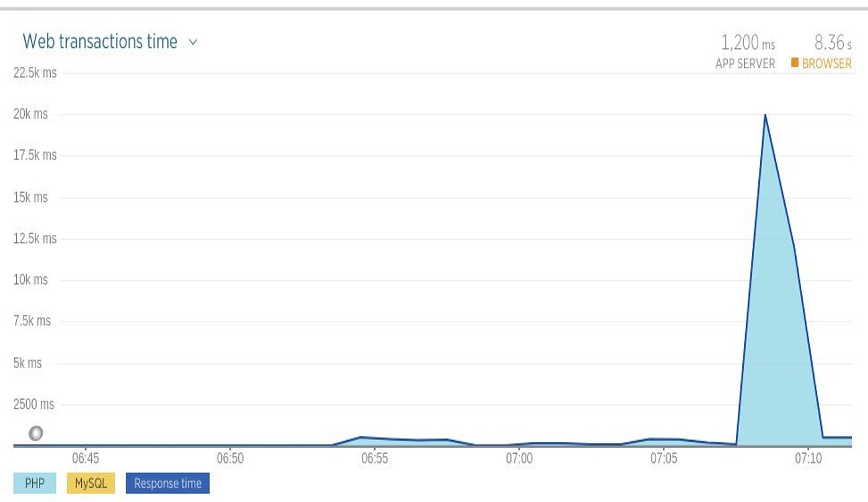The width and height of the screenshot is (868, 502).
Task: Click the 20k ms spike peak point
Action: pyautogui.click(x=765, y=115)
